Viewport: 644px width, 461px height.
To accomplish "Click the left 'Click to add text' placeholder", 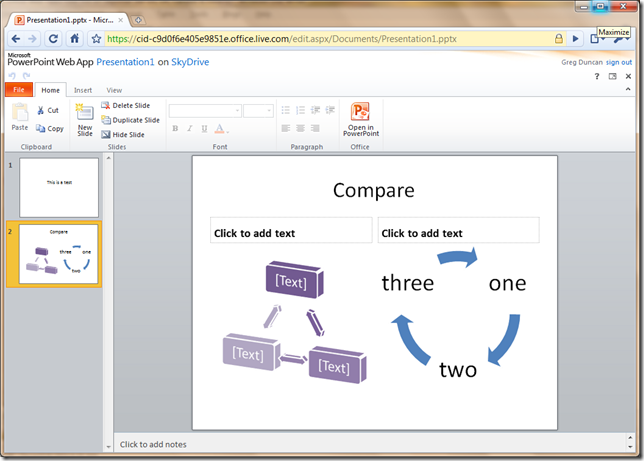I will 291,230.
